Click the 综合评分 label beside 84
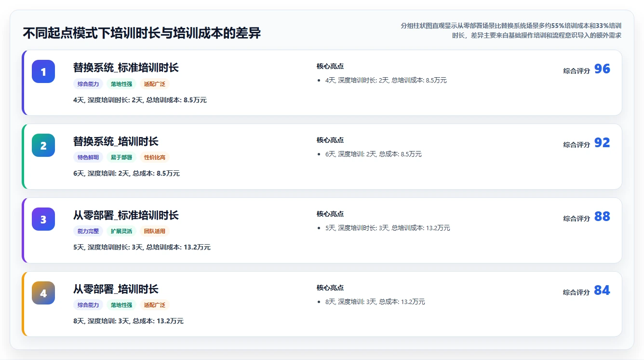The width and height of the screenshot is (644, 360). [x=577, y=292]
